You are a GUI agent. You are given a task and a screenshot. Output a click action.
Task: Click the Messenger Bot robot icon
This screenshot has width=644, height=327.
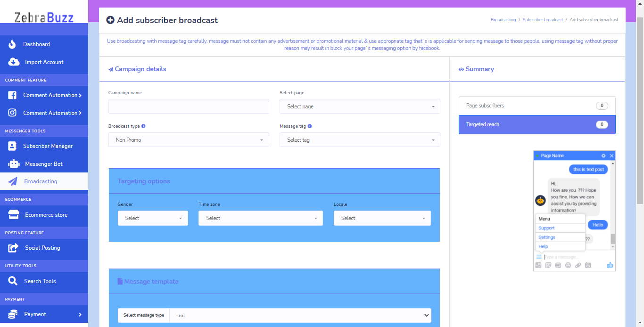pyautogui.click(x=13, y=164)
